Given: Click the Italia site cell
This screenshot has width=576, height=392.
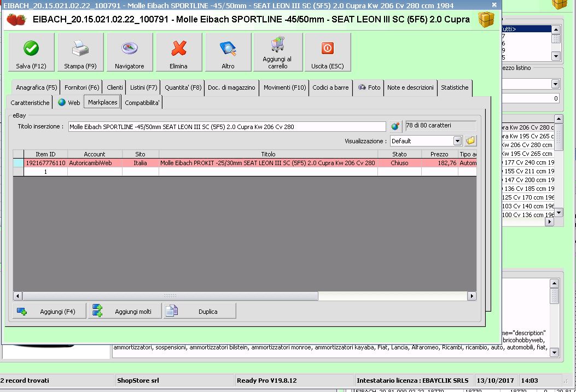Looking at the screenshot, I should pyautogui.click(x=141, y=163).
